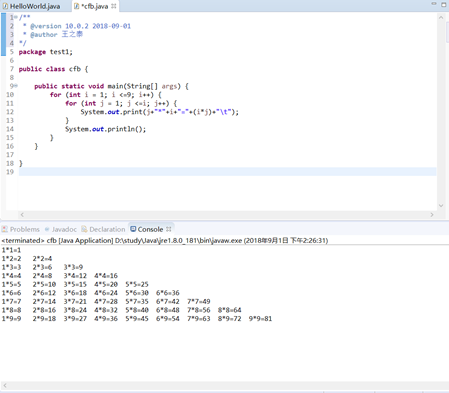Click the 'public class cfb {' line
Screen dimensions: 449x393
coord(53,69)
